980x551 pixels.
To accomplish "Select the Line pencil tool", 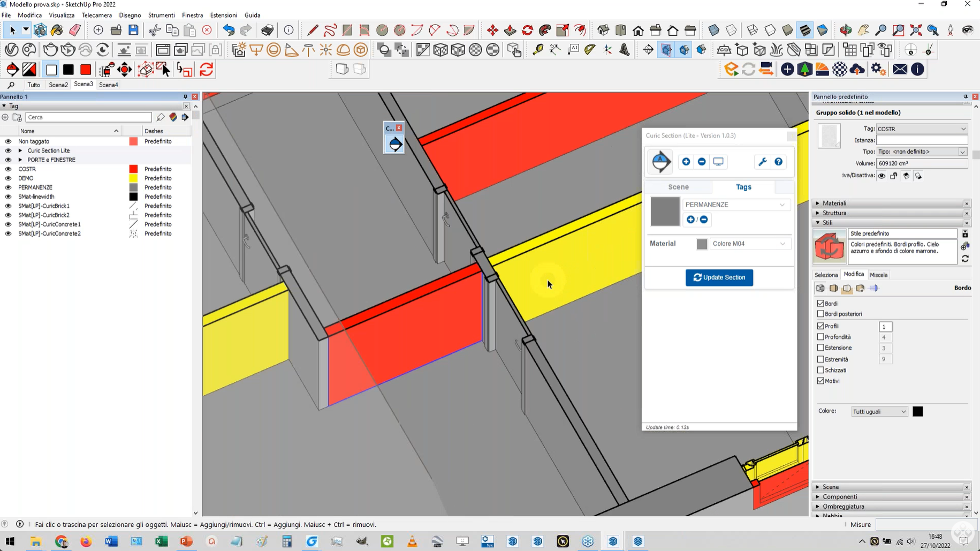I will (313, 30).
